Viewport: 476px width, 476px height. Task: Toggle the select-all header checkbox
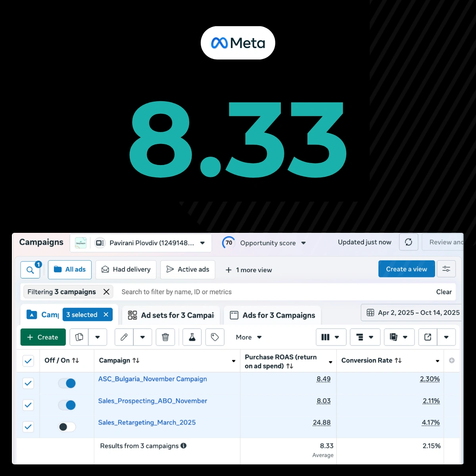point(28,361)
